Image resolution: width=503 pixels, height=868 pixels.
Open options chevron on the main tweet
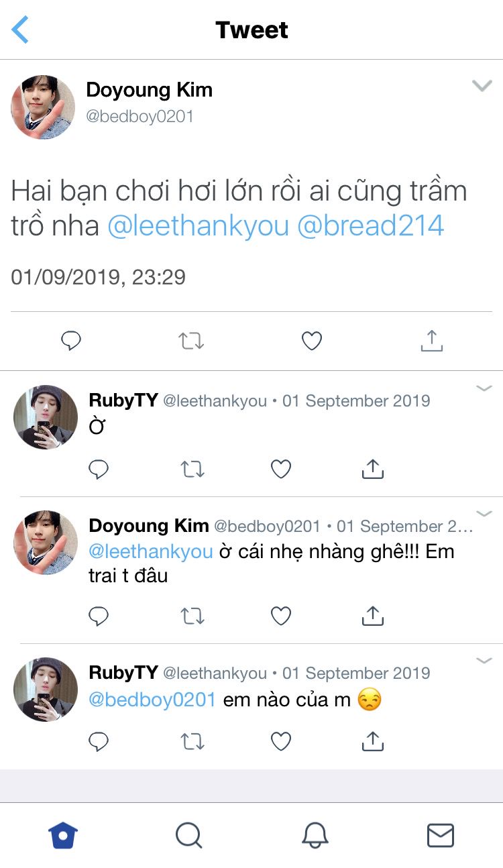482,85
